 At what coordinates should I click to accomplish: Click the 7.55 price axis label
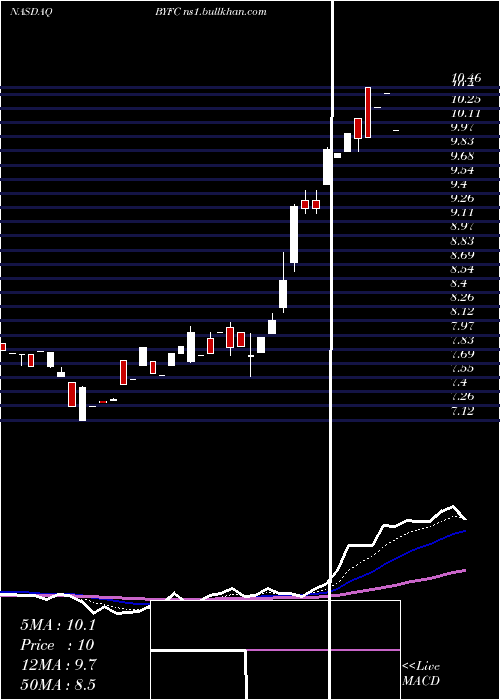point(464,368)
